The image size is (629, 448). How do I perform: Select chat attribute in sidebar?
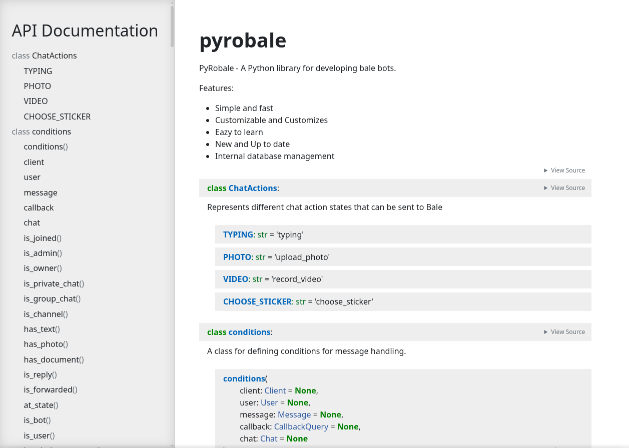point(32,223)
